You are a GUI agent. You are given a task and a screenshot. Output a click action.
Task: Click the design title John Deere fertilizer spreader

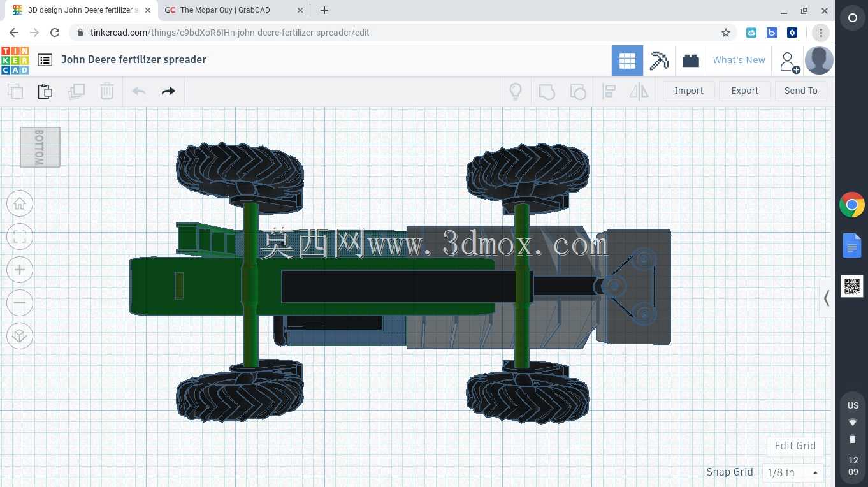pos(134,59)
